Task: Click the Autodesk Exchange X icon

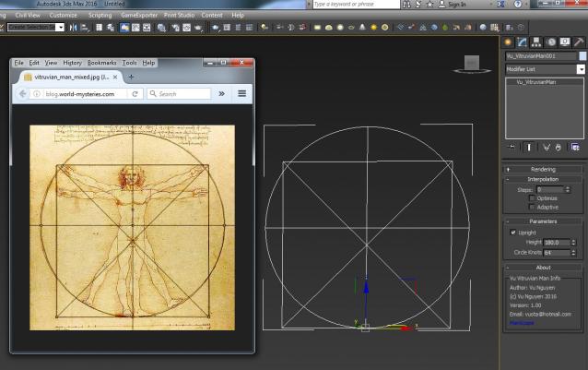Action: tap(501, 4)
